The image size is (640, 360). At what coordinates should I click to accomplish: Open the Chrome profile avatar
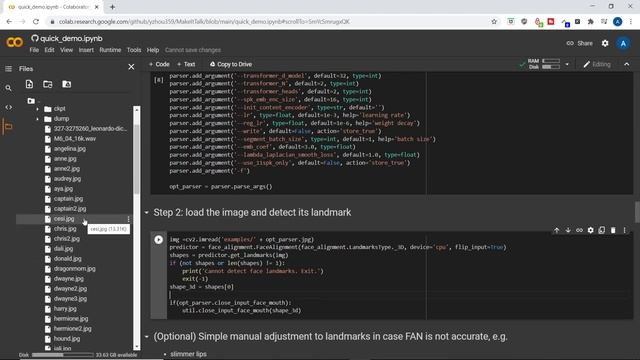coord(617,22)
